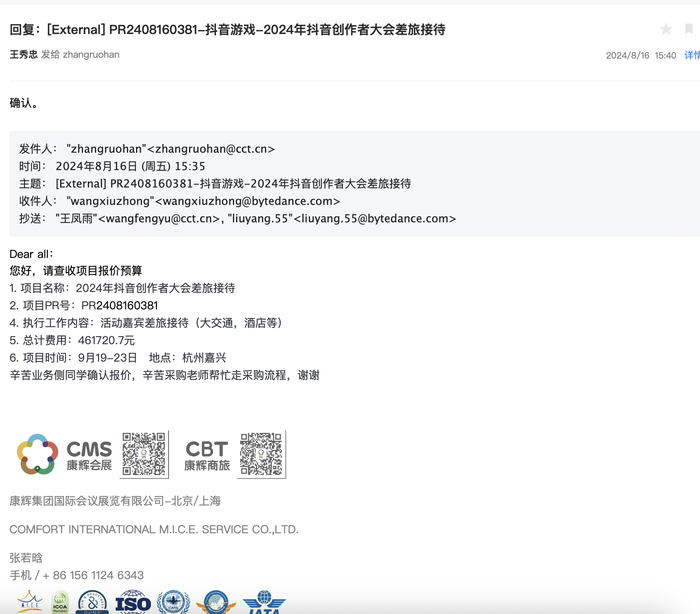Click the CBT 康辉商旅 logo
Viewport: 700px width, 614px height.
(207, 455)
